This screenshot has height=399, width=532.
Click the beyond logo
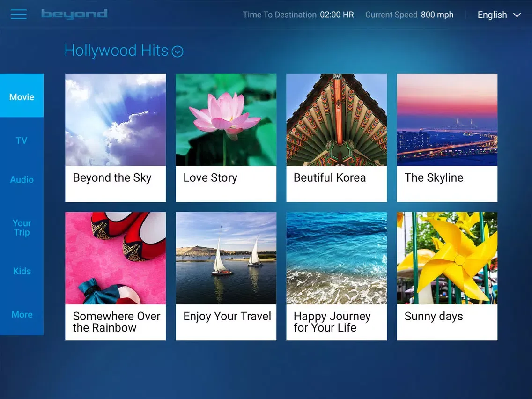[74, 14]
